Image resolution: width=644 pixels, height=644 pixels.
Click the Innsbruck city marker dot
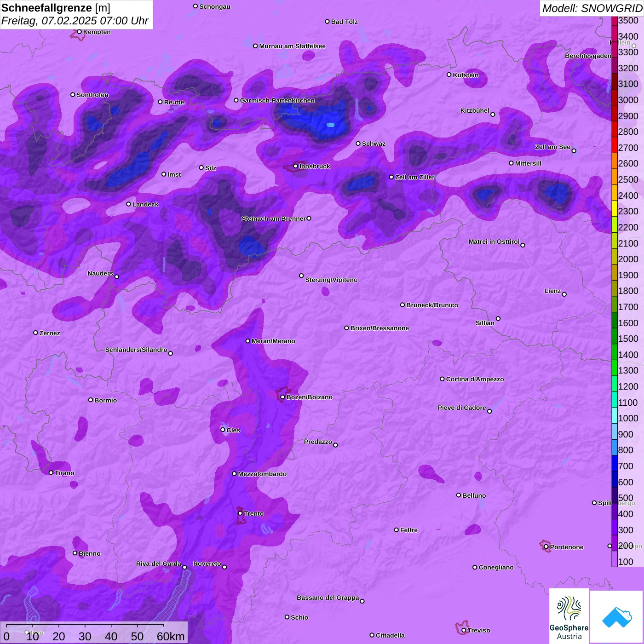point(296,166)
